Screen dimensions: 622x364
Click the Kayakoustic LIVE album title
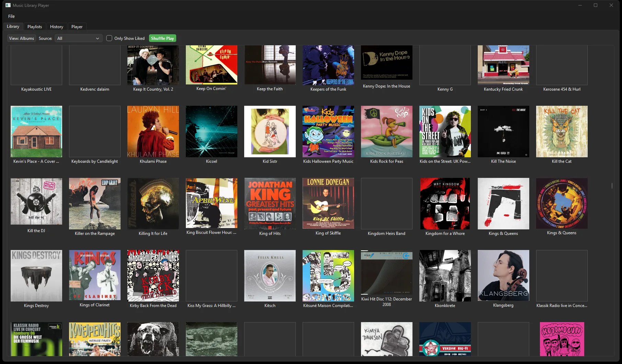36,89
